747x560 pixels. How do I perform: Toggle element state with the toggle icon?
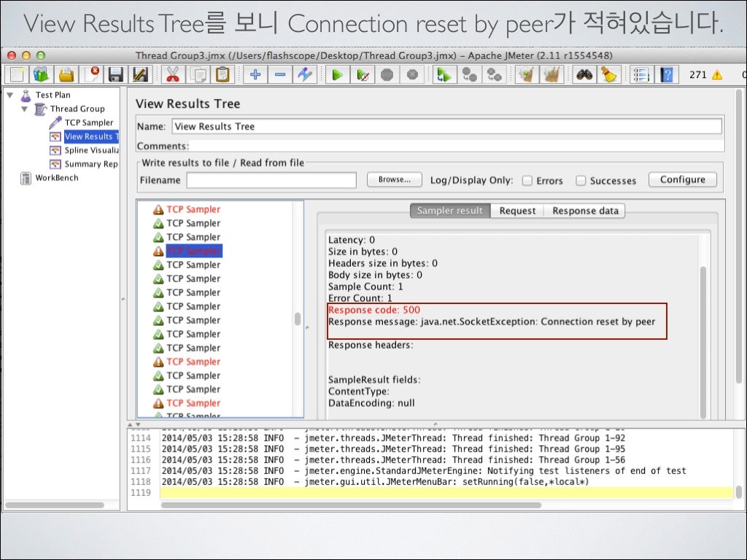305,75
